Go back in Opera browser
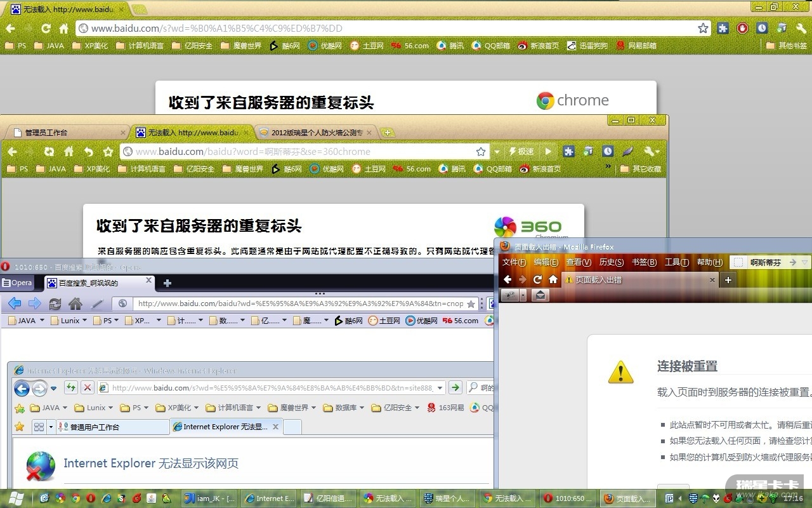Viewport: 812px width, 508px height. point(15,304)
